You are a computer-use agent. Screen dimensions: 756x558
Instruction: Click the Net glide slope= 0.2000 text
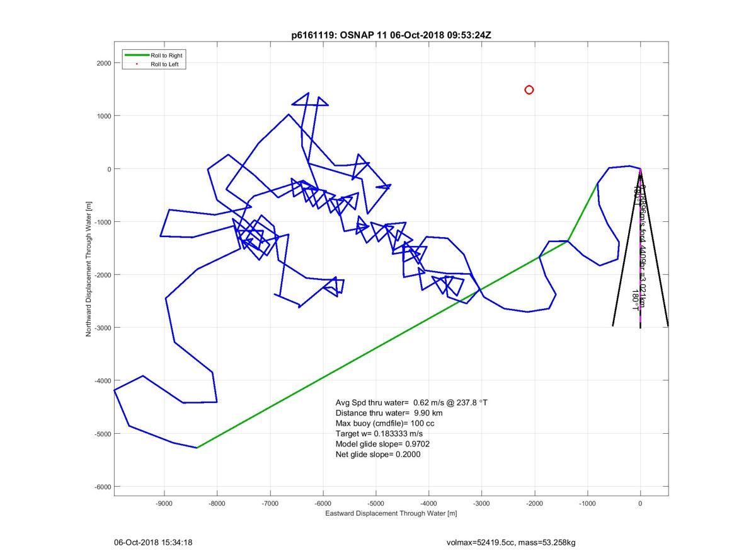(x=378, y=454)
